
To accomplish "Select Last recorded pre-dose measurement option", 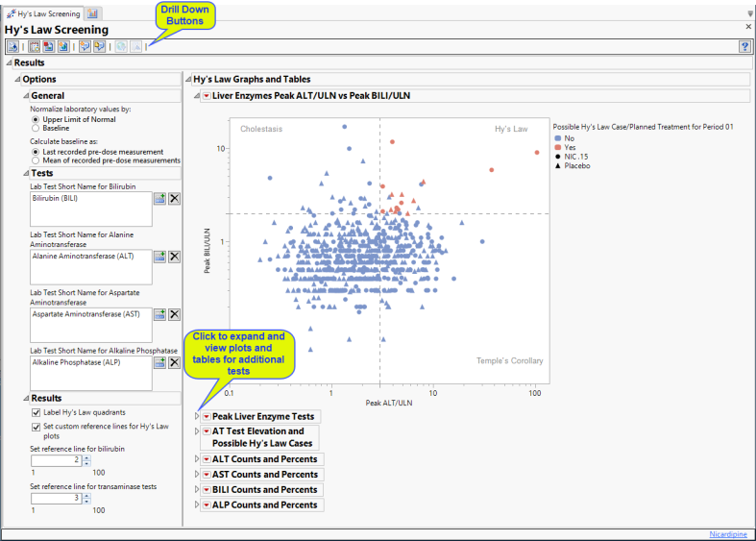I will [x=36, y=152].
